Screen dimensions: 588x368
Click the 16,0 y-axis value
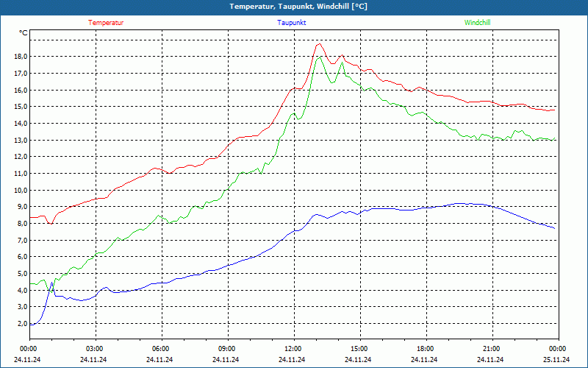[21, 90]
